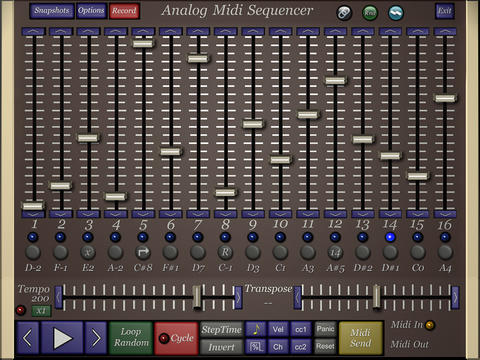
Task: Select the yellow note mode icon
Action: point(256,329)
